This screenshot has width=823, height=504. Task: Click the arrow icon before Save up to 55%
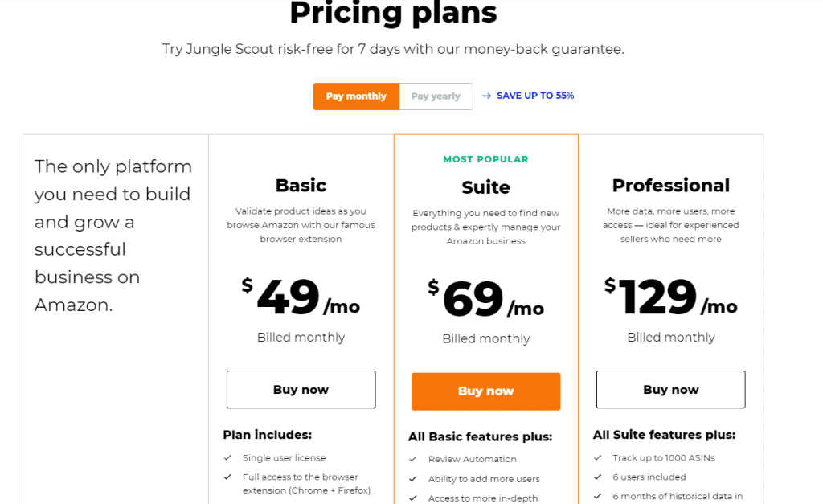tap(486, 96)
